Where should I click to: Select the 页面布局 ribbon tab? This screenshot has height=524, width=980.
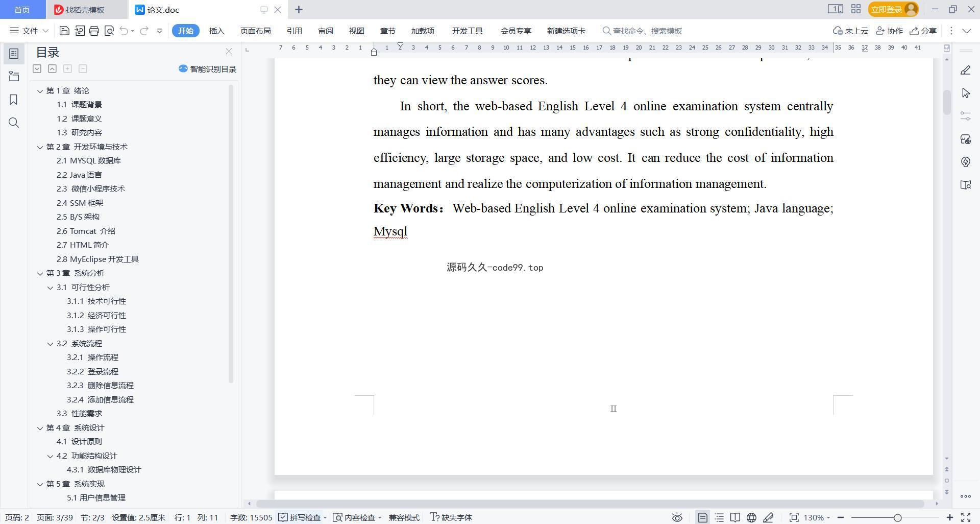pos(255,31)
